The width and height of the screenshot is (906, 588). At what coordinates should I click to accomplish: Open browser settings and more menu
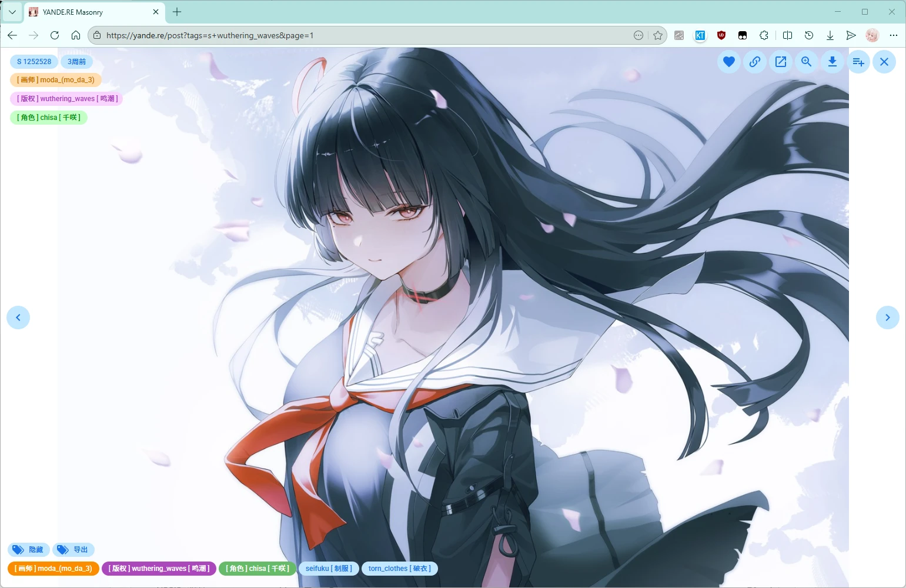(x=894, y=35)
